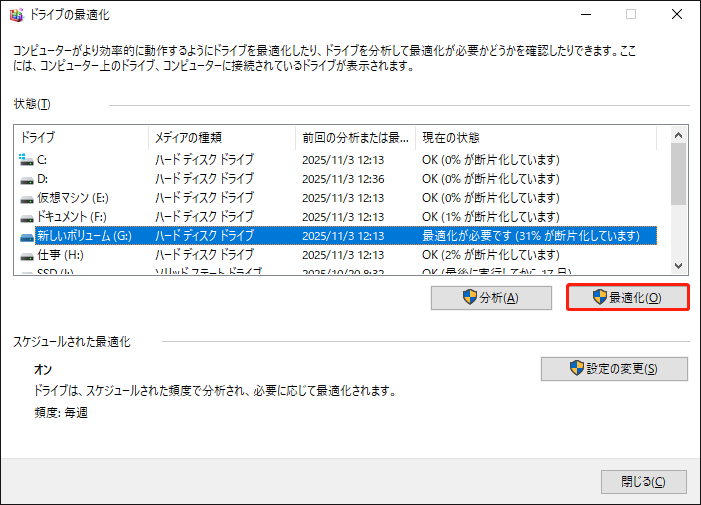The width and height of the screenshot is (701, 505).
Task: Click the shield icon on 最適化 button
Action: (x=600, y=296)
